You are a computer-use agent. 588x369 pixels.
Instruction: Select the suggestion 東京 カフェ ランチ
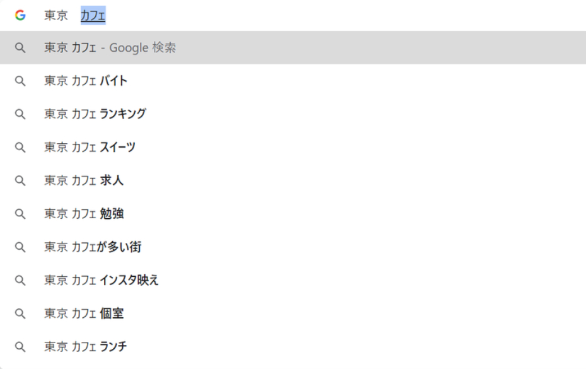85,346
